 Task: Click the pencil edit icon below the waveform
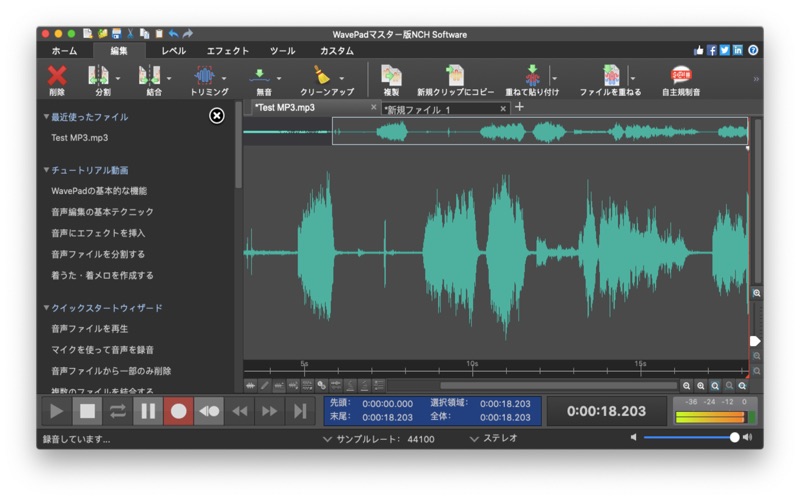(264, 386)
